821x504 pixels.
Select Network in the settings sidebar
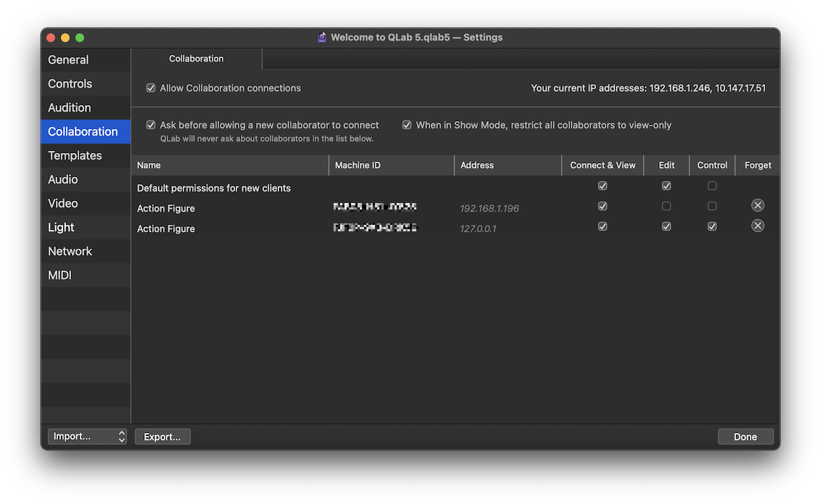point(70,251)
